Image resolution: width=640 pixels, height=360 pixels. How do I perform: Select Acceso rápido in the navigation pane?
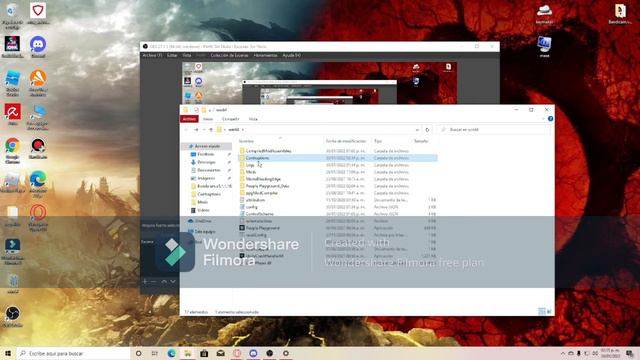pos(207,146)
